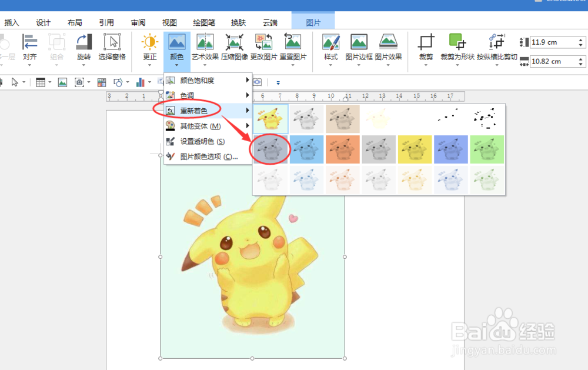Viewport: 588px width, 370px height.
Task: Decrease picture width with stepper down arrow
Action: click(x=581, y=64)
